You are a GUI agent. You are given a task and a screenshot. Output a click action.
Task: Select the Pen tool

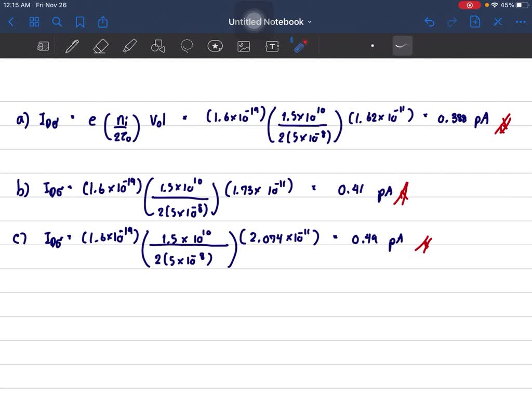[x=72, y=46]
